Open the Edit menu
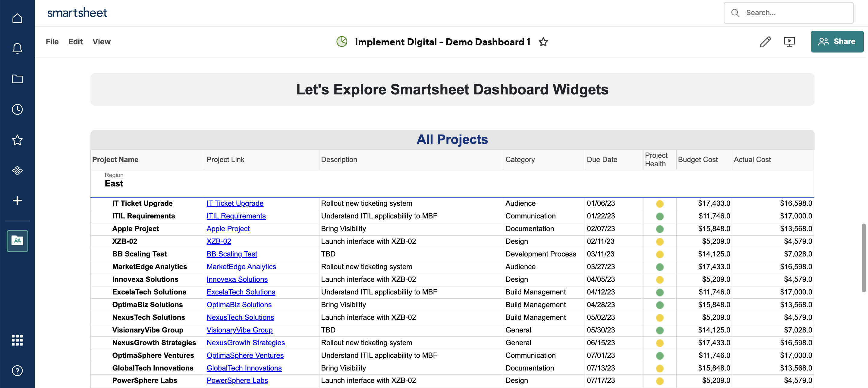The image size is (868, 388). click(x=75, y=42)
